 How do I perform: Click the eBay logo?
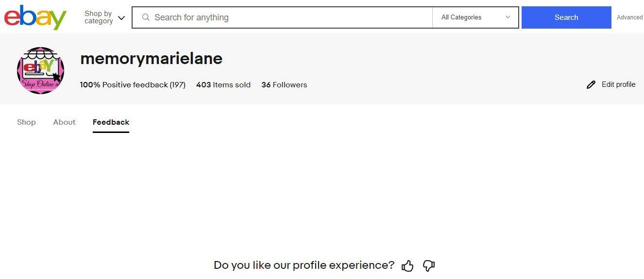point(35,17)
